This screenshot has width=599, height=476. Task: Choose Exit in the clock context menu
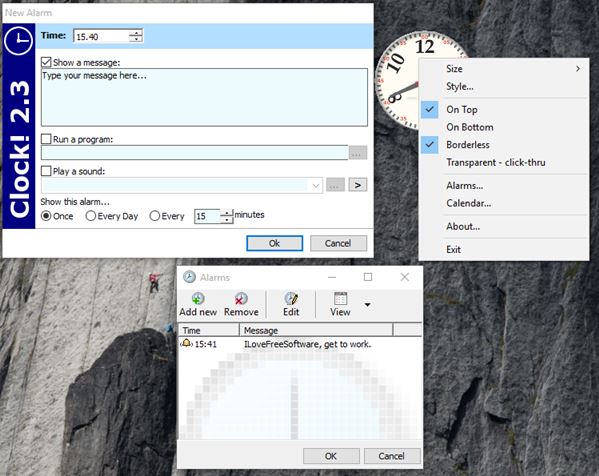504,249
